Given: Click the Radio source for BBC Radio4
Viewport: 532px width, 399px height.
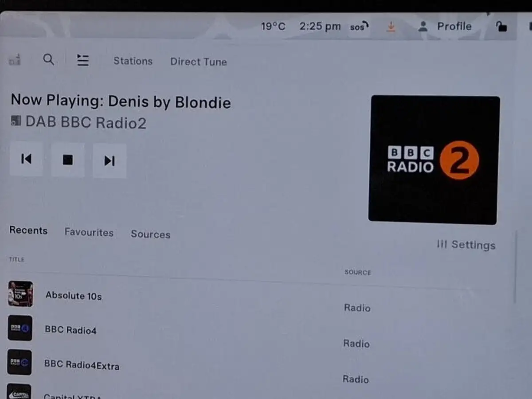Looking at the screenshot, I should point(356,344).
